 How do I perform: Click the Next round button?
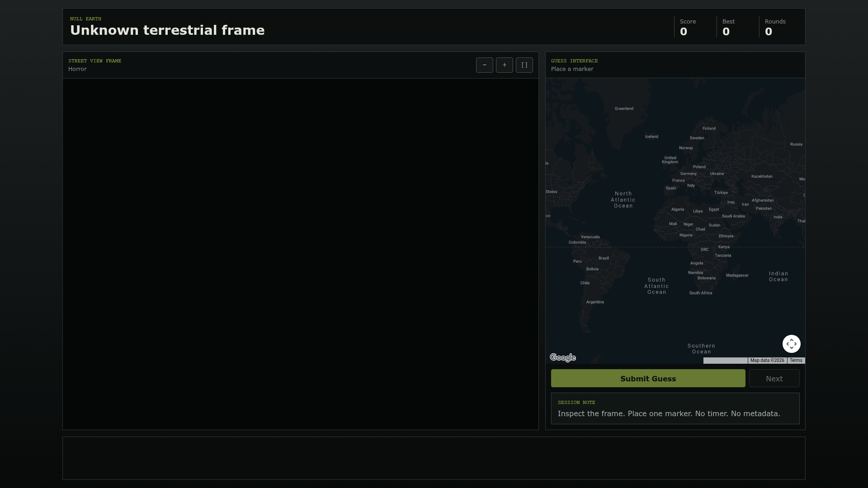point(774,378)
